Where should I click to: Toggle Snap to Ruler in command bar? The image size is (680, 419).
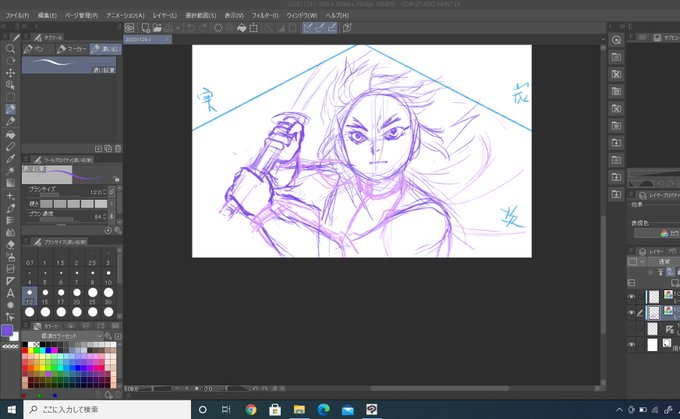point(308,28)
